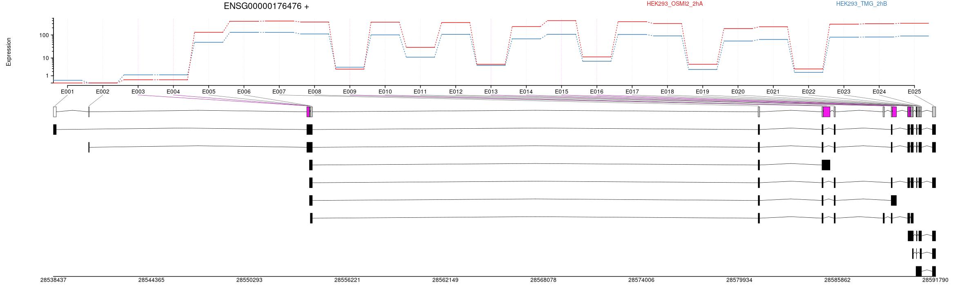Click genomic coordinate 28538437
The height and width of the screenshot is (286, 980).
pyautogui.click(x=53, y=280)
